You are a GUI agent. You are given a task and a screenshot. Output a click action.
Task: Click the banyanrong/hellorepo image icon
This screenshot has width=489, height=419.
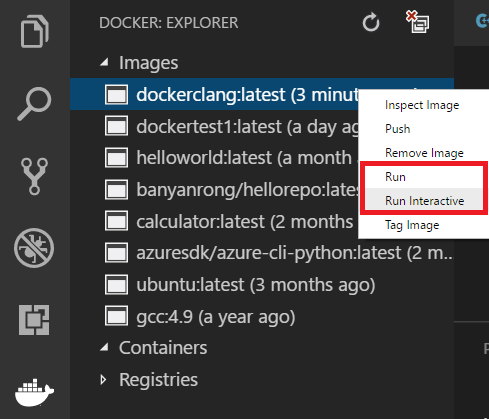(x=116, y=189)
